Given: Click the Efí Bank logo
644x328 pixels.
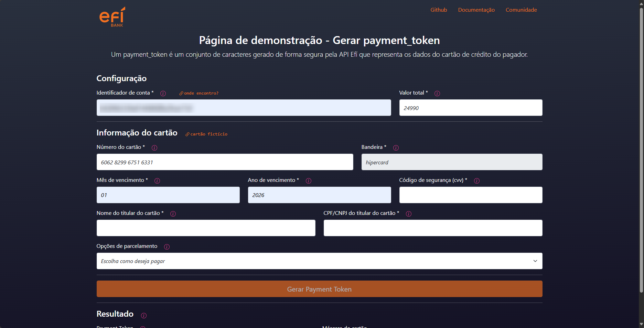Looking at the screenshot, I should tap(112, 17).
